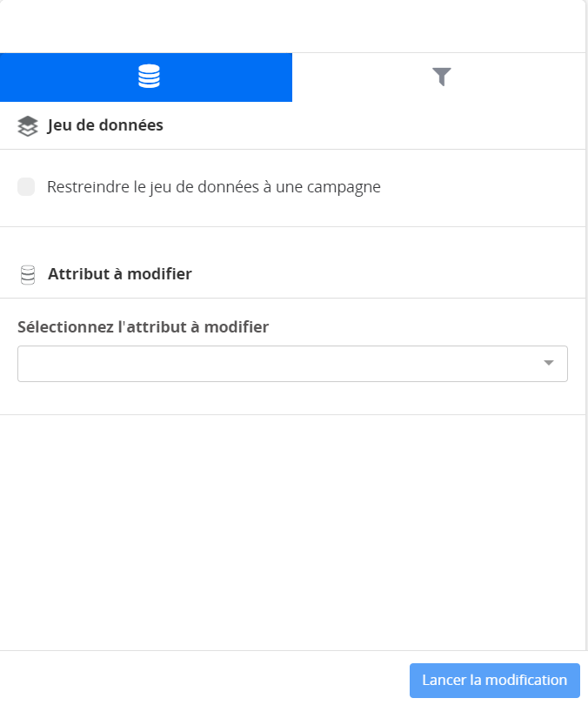Click the empty white area below the attribute selector

point(292,533)
